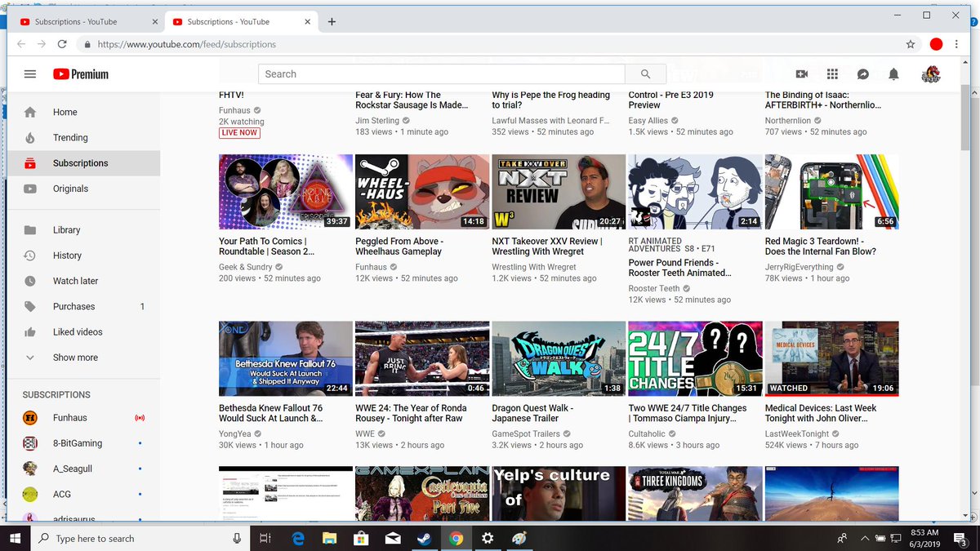Open Windows action center notifications
980x551 pixels.
click(960, 538)
